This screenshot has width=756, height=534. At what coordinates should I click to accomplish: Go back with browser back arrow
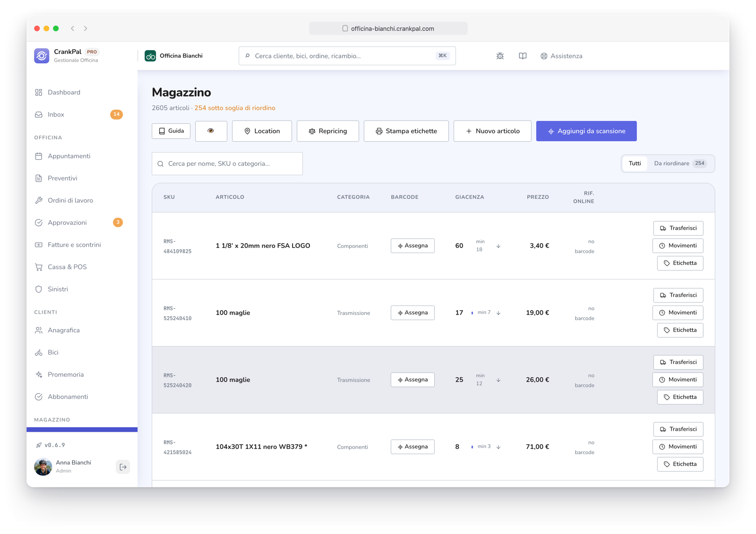pyautogui.click(x=73, y=28)
